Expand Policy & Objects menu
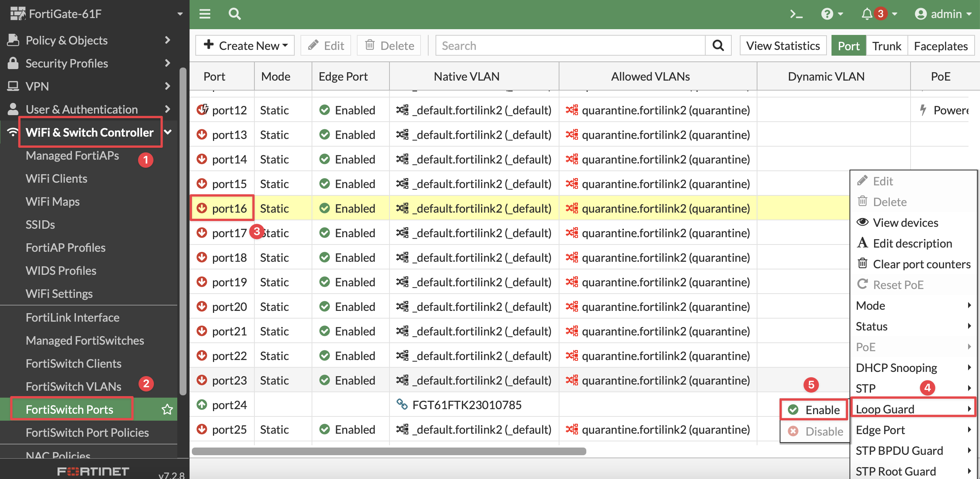The image size is (980, 479). [x=167, y=40]
